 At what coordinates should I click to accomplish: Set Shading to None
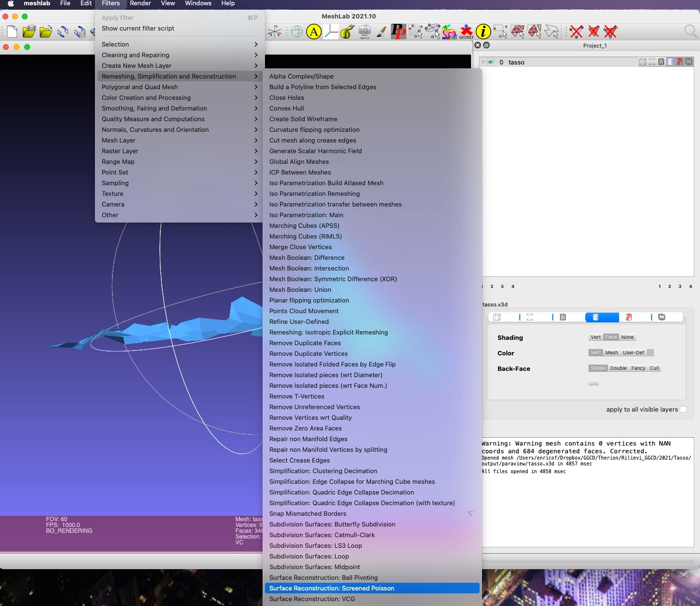(627, 337)
